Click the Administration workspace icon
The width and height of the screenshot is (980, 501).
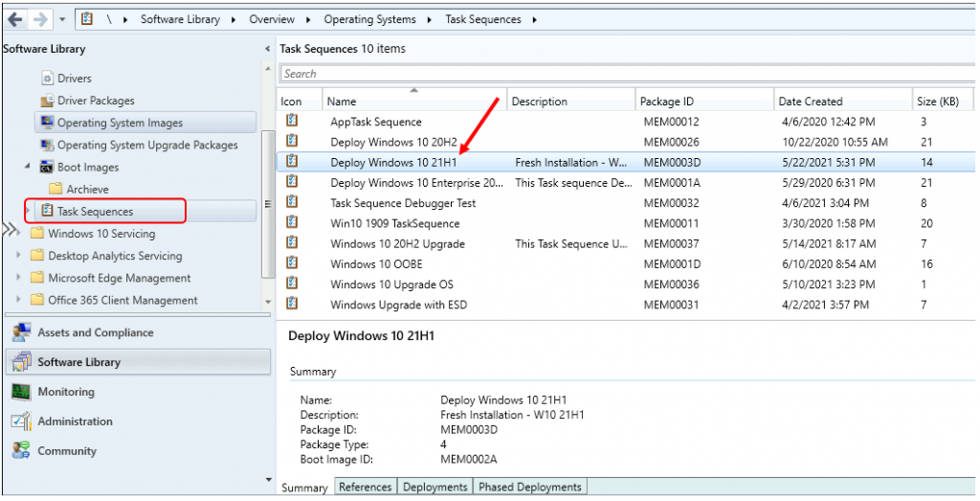(21, 421)
